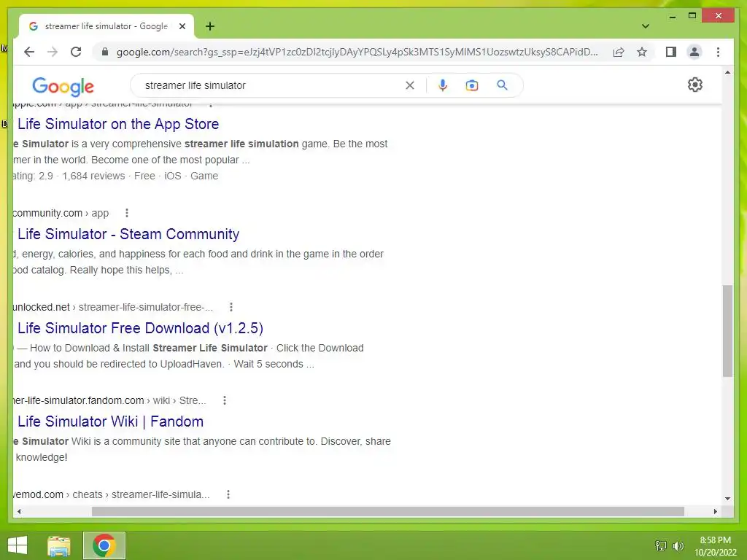Open more options for Steam Community result
Screen dimensions: 747x560
(x=127, y=213)
